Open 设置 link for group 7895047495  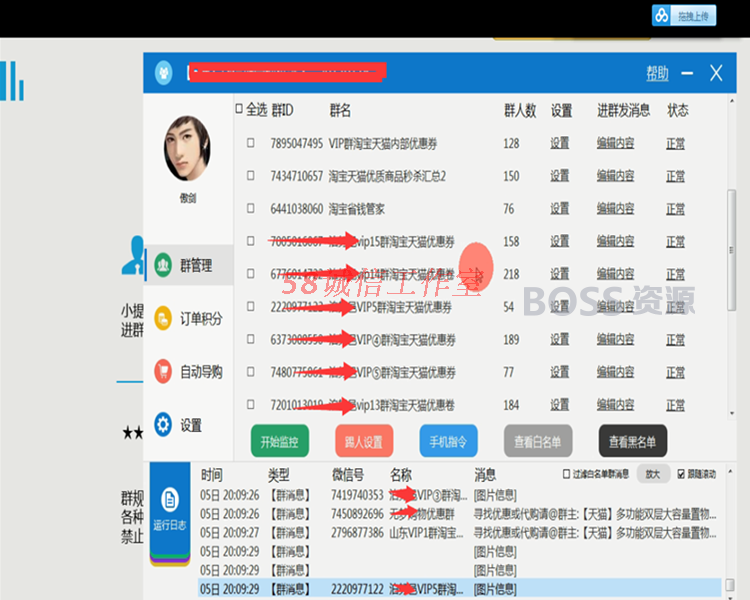click(x=560, y=143)
